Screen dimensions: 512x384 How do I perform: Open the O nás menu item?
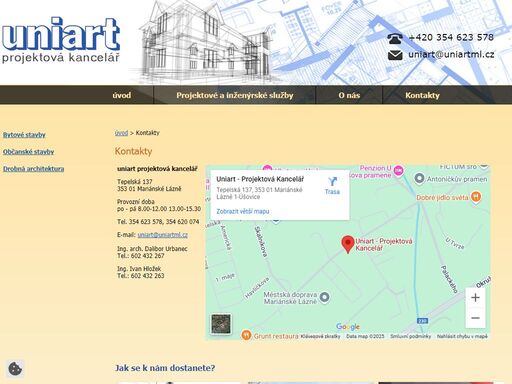tap(349, 95)
